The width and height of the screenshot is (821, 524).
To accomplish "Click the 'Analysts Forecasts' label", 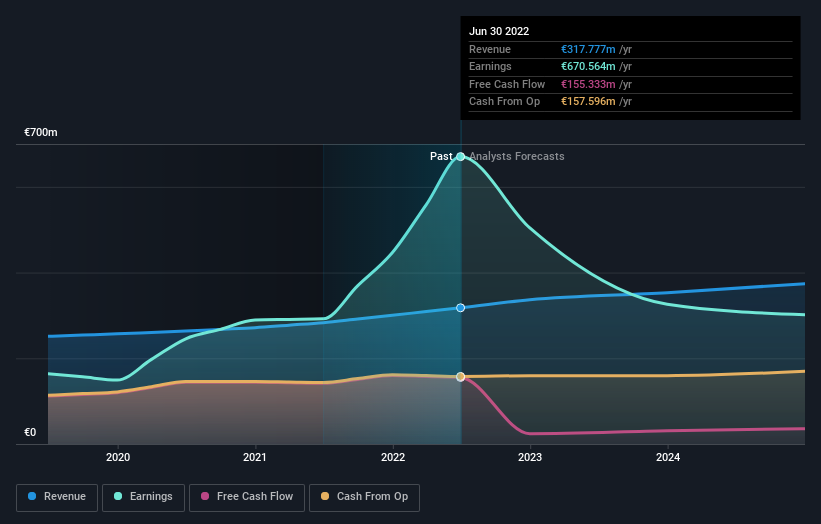I will (x=517, y=157).
